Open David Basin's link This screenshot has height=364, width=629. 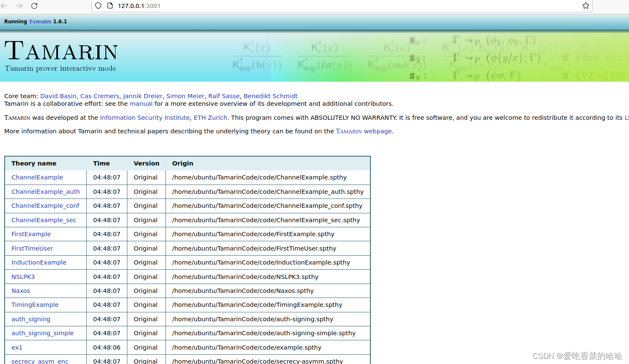point(58,96)
